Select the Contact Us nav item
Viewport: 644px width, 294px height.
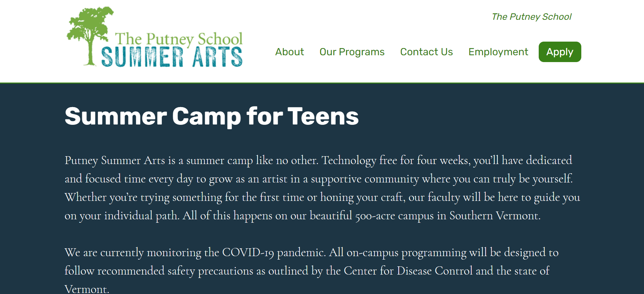[426, 52]
